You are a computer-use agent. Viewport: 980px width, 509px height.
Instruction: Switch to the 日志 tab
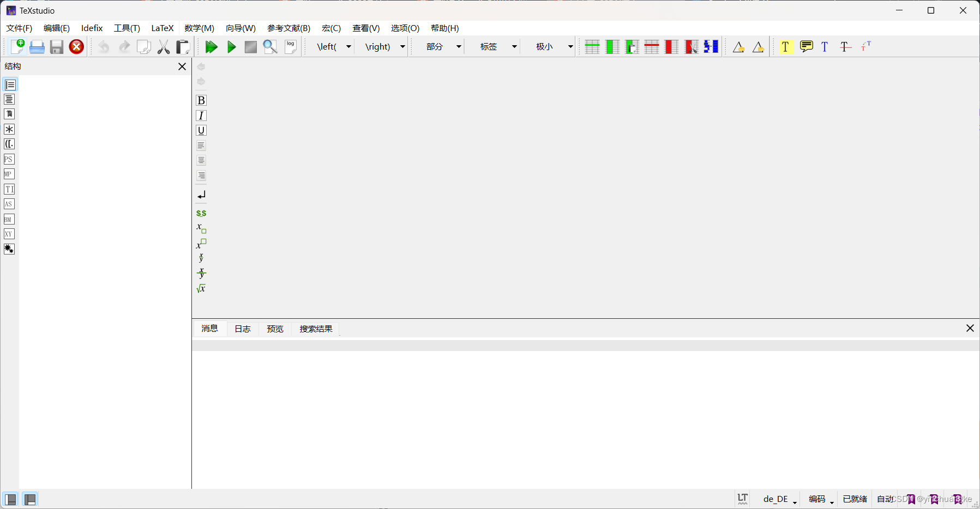tap(243, 329)
